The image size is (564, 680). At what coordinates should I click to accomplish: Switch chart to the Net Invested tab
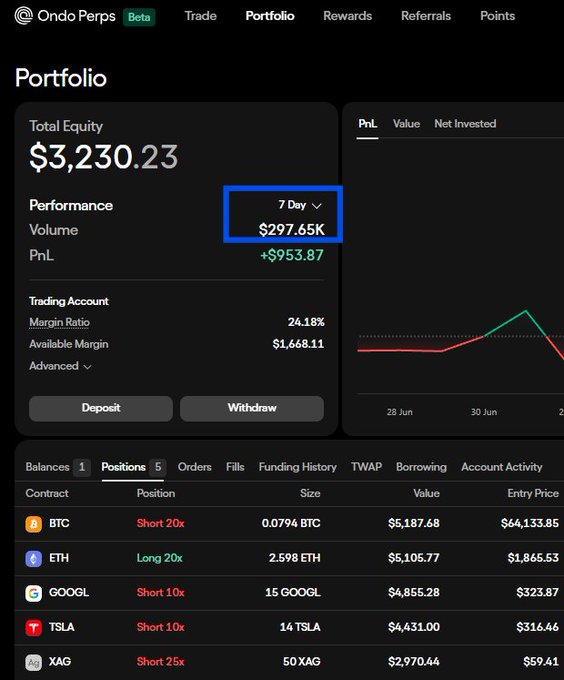pyautogui.click(x=465, y=124)
